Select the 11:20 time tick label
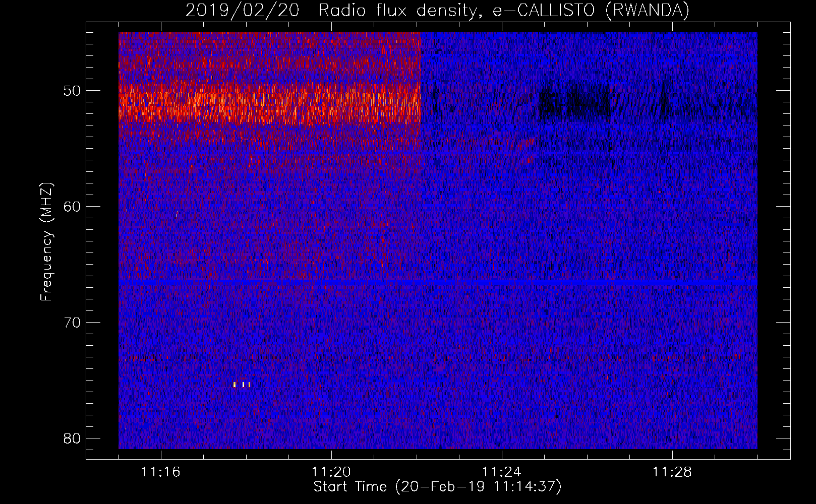Viewport: 816px width, 504px height. pyautogui.click(x=331, y=472)
